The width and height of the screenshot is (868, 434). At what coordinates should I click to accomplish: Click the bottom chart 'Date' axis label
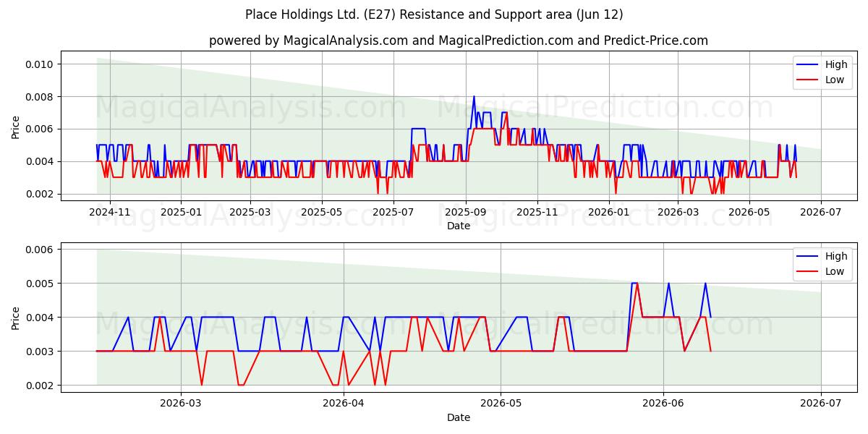(459, 417)
